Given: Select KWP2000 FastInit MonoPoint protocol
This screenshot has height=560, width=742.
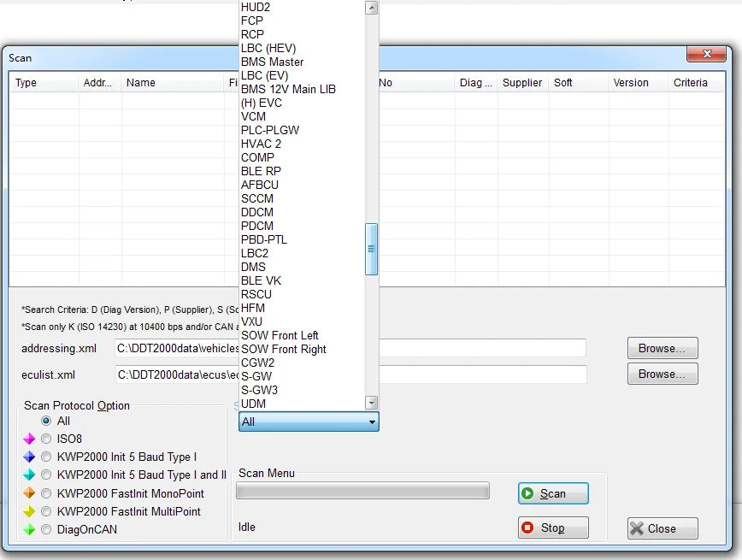Looking at the screenshot, I should click(46, 493).
